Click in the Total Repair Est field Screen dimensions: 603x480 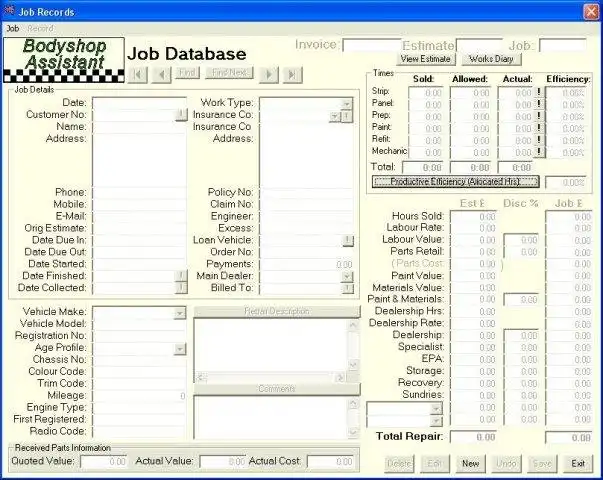click(473, 437)
